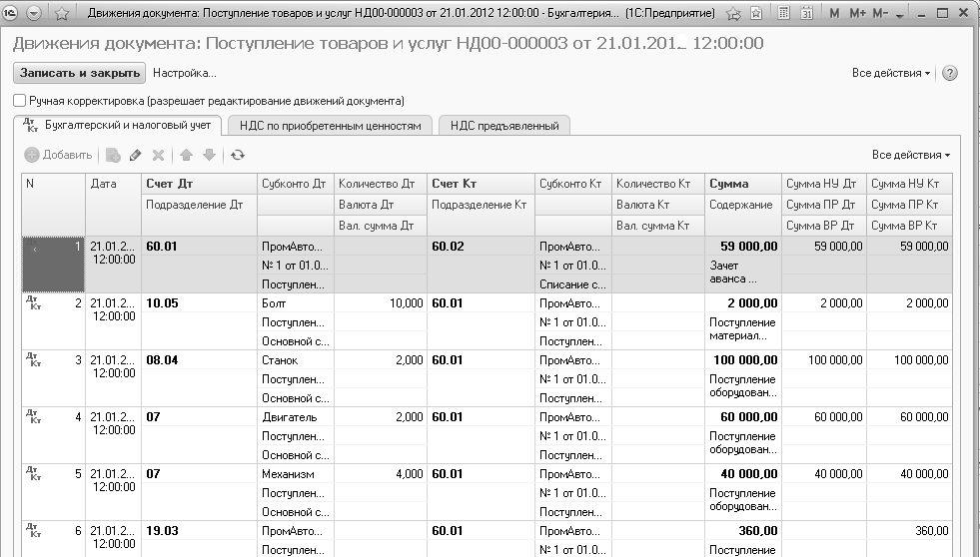Screen dimensions: 980x557
Task: Open the calendar icon in title bar
Action: (806, 13)
